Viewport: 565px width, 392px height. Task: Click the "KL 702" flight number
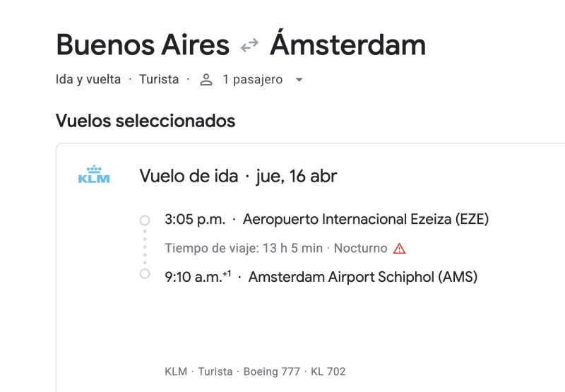click(x=330, y=372)
